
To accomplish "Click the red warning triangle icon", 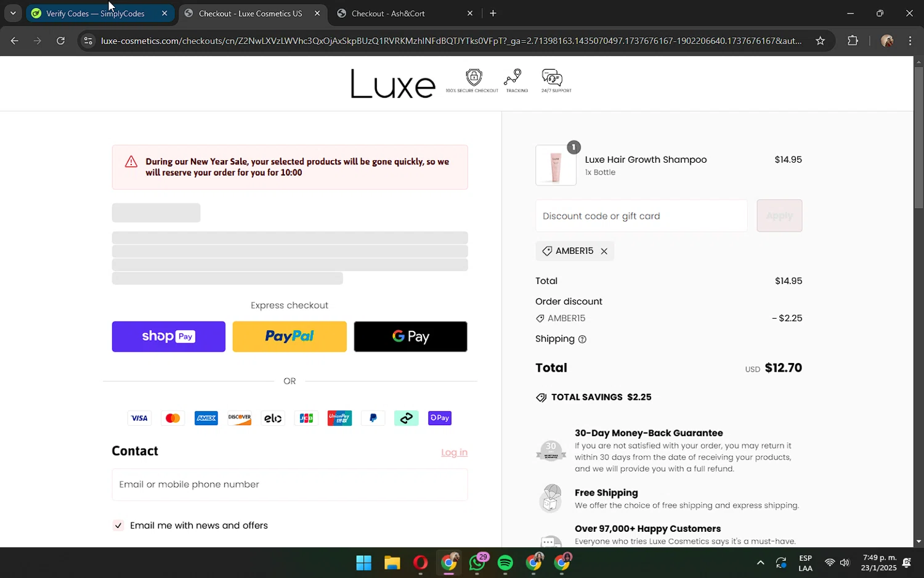I will click(131, 161).
